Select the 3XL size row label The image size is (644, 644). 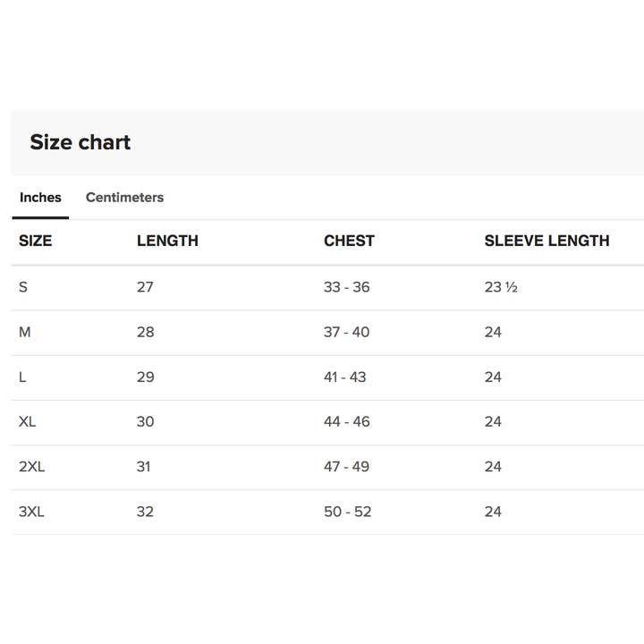tap(31, 512)
